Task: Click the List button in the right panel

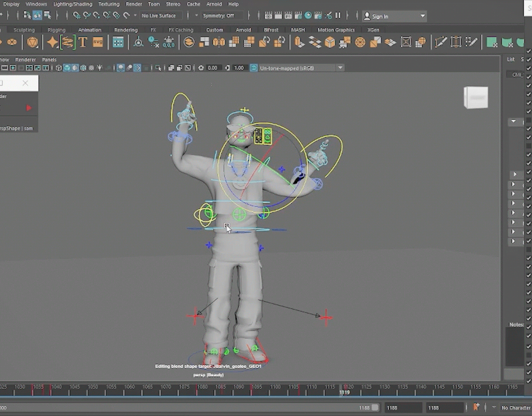Action: point(510,59)
